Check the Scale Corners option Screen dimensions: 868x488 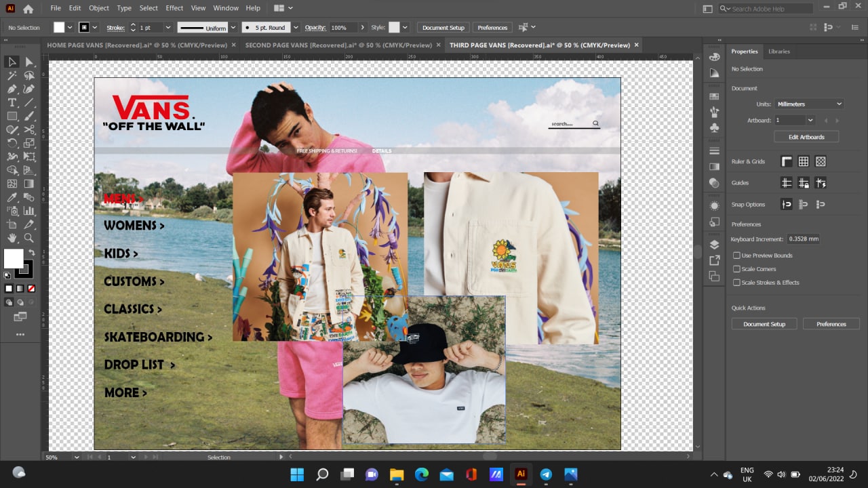(x=737, y=269)
